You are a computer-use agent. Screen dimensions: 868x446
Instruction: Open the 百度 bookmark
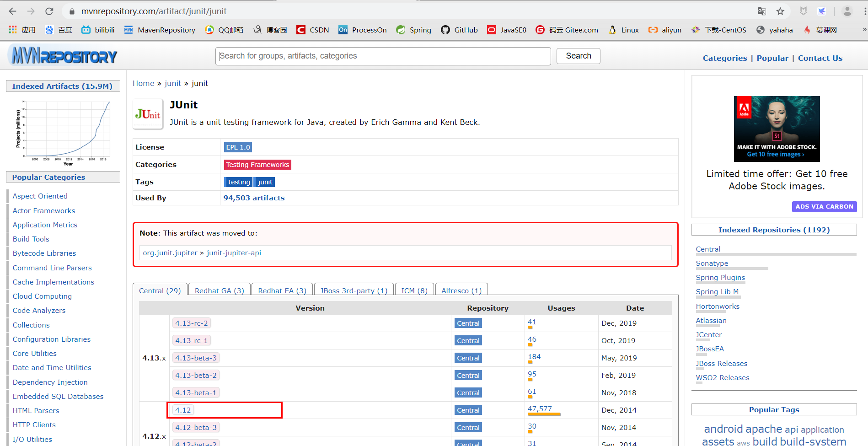[59, 30]
